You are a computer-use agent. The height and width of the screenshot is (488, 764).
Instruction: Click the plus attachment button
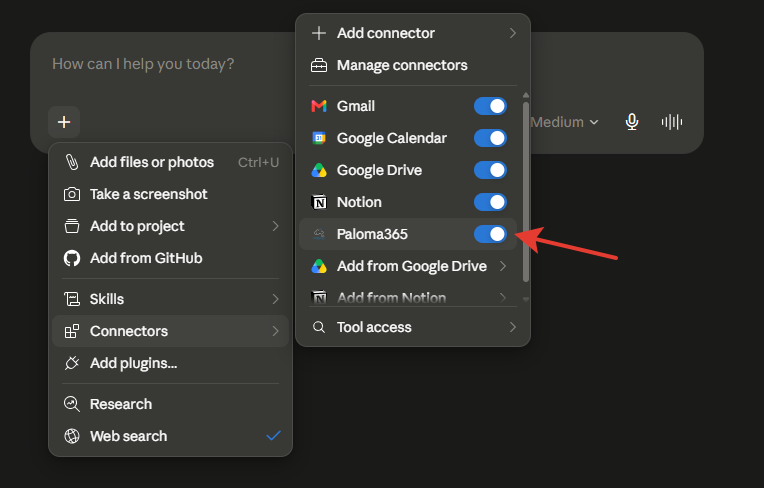[64, 122]
